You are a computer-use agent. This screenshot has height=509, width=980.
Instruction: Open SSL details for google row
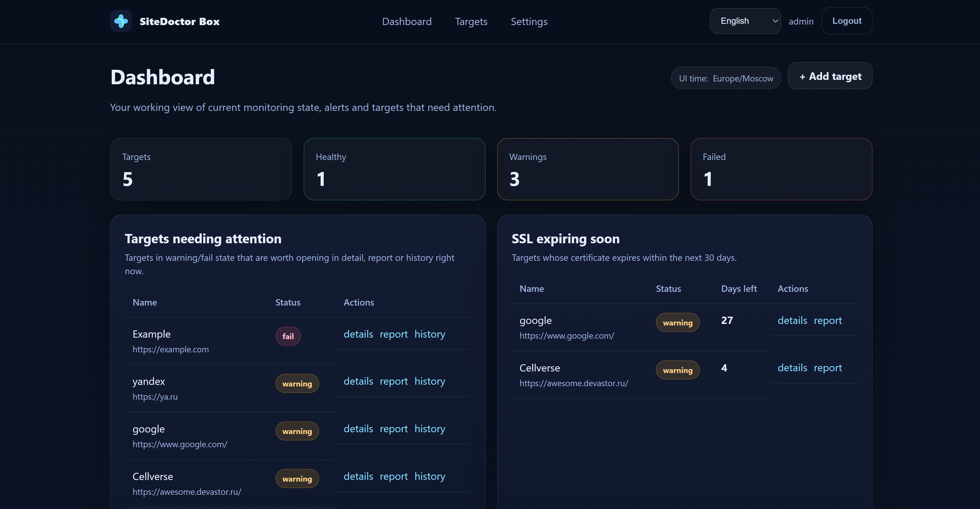click(792, 320)
